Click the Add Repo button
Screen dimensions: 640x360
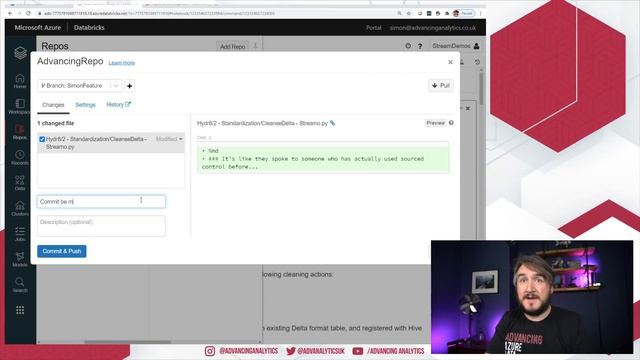pos(233,47)
